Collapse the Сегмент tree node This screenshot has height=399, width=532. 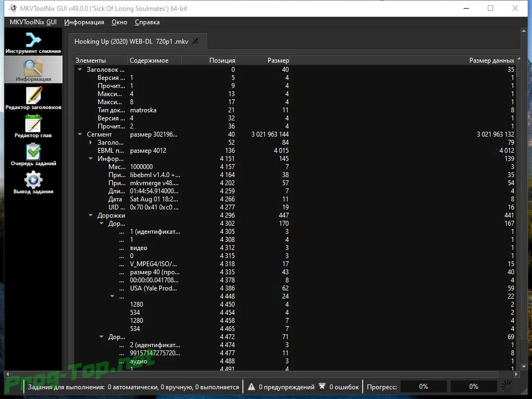tap(80, 134)
